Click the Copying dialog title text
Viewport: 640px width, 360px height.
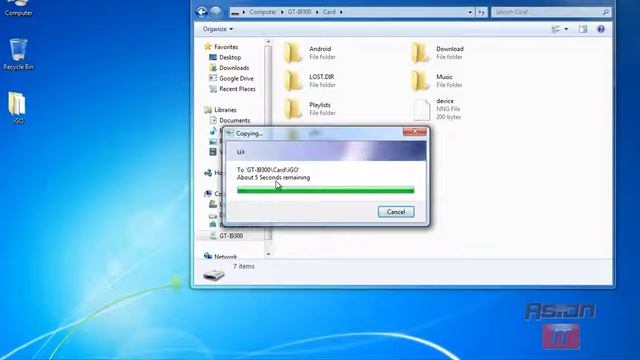(x=249, y=133)
